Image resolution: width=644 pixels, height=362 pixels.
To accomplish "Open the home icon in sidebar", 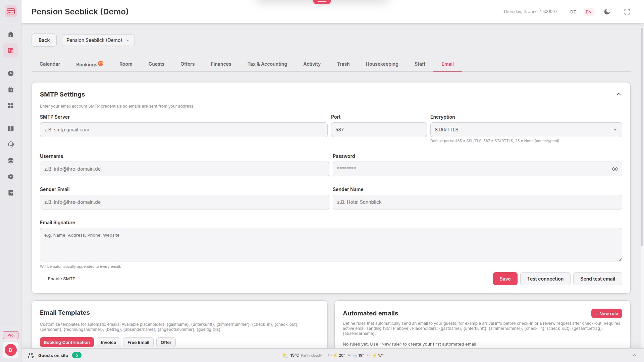I will [x=11, y=35].
